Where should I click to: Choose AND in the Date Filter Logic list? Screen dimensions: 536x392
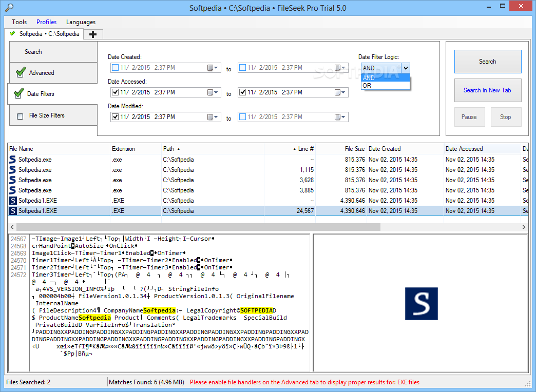click(385, 78)
